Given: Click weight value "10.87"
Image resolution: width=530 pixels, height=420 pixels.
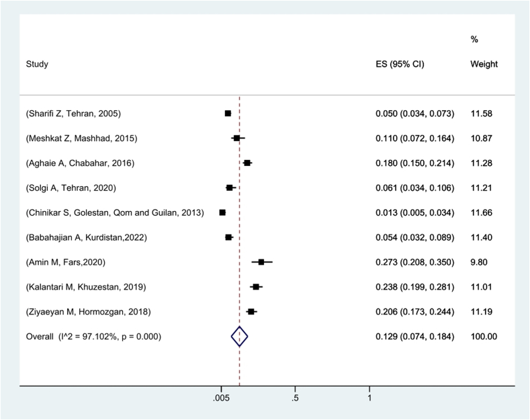Looking at the screenshot, I should tap(482, 138).
